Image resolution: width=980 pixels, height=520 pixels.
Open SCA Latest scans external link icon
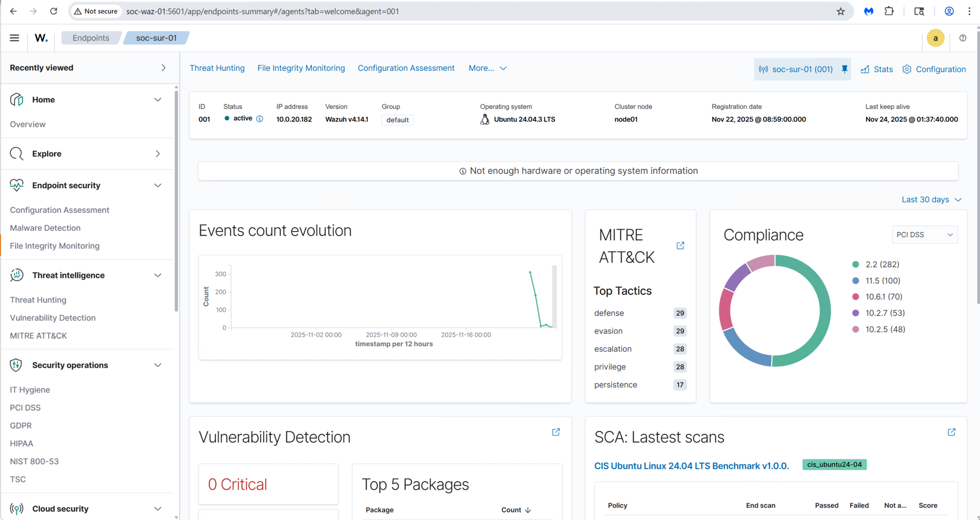[951, 432]
